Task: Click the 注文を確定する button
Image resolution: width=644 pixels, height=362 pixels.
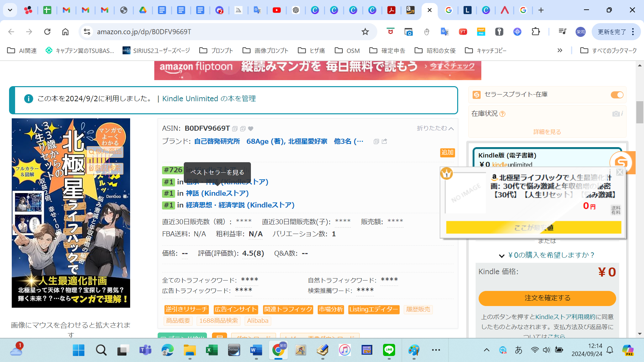Action: click(547, 298)
